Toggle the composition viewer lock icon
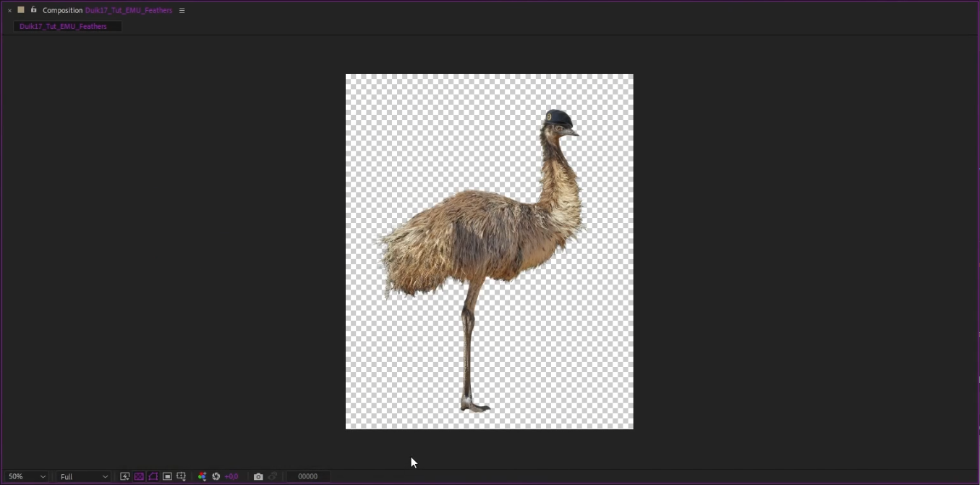 point(33,10)
